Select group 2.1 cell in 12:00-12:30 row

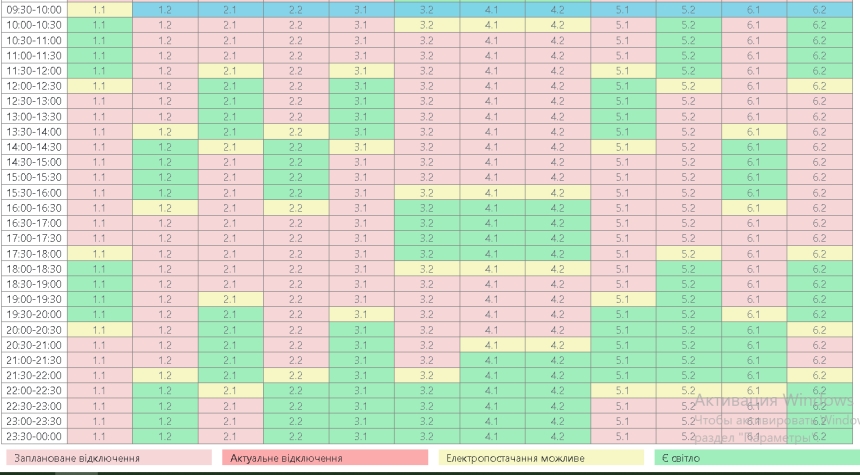click(x=230, y=86)
